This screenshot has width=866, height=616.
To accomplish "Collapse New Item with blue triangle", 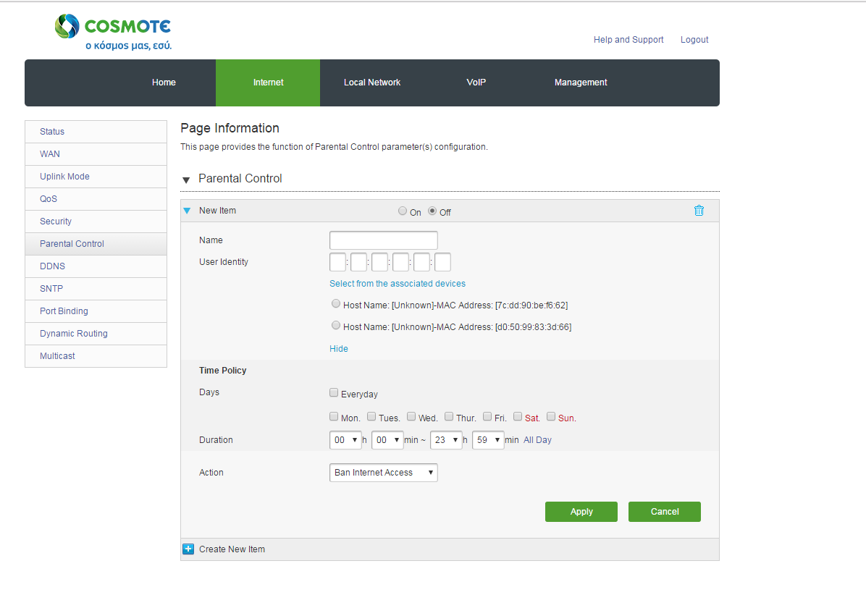I will coord(188,211).
